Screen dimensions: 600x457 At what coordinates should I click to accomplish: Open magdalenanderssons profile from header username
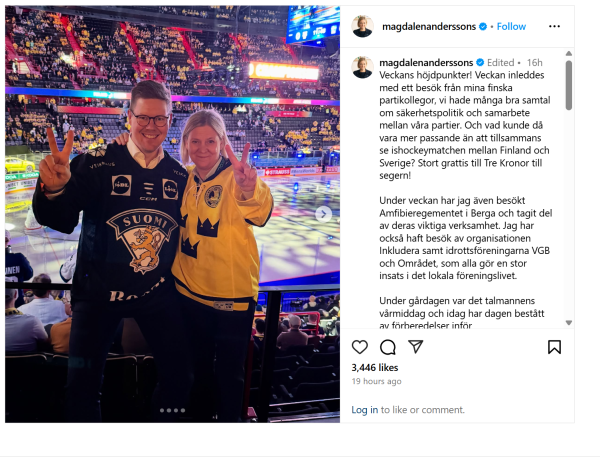pyautogui.click(x=429, y=26)
